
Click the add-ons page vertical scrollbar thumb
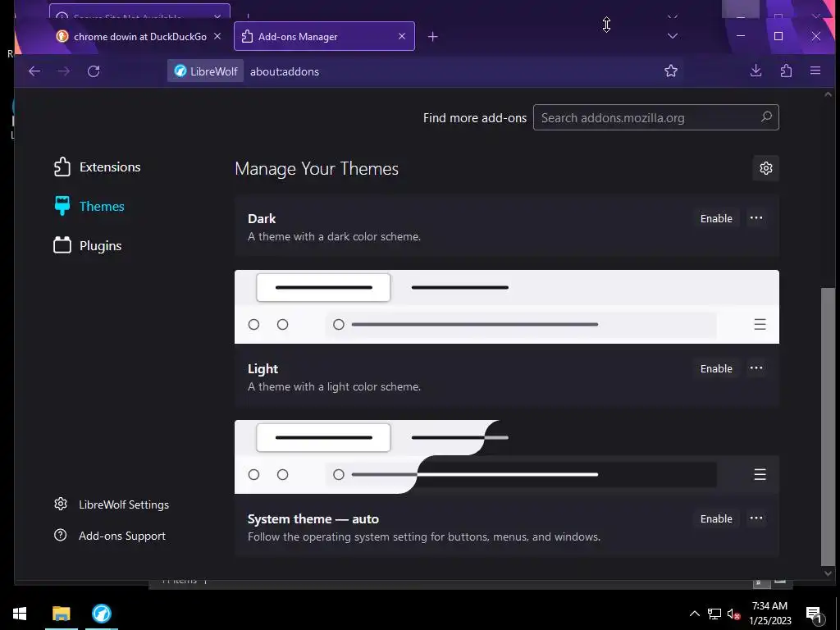(828, 427)
